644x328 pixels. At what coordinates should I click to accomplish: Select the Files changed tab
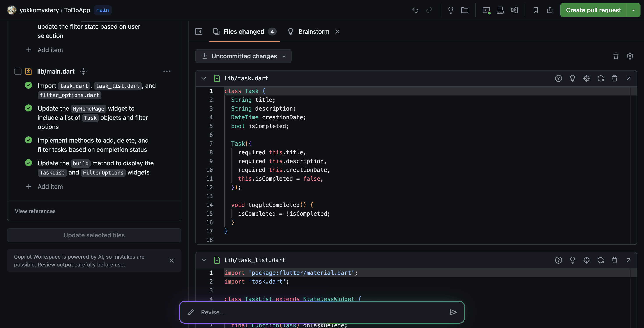pos(244,32)
